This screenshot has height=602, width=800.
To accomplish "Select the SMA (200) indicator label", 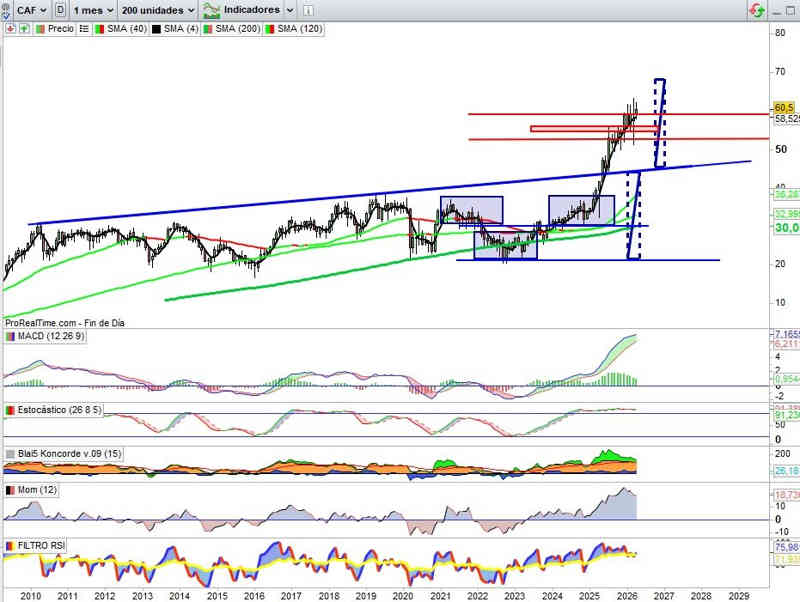I will pos(237,29).
